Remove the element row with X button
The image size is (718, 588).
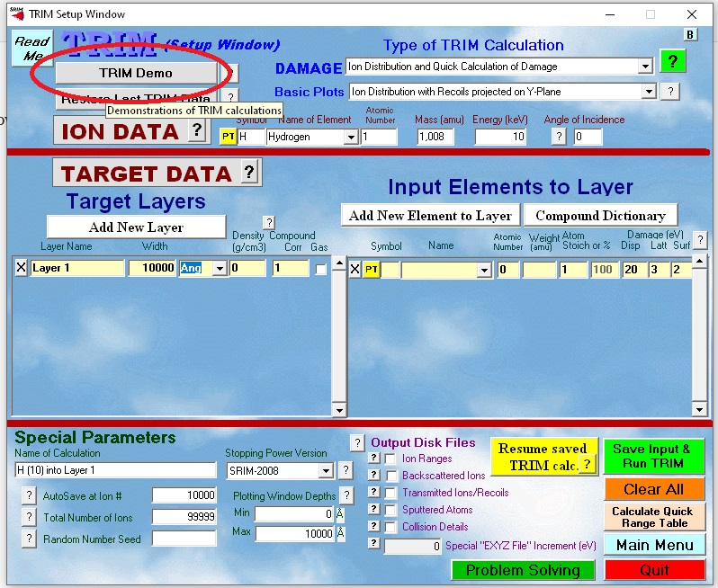(355, 269)
